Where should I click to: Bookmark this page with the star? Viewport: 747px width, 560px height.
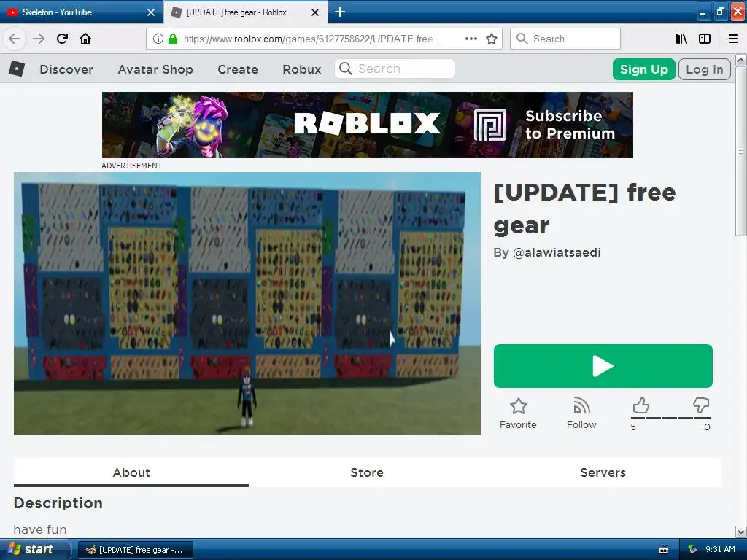[492, 39]
